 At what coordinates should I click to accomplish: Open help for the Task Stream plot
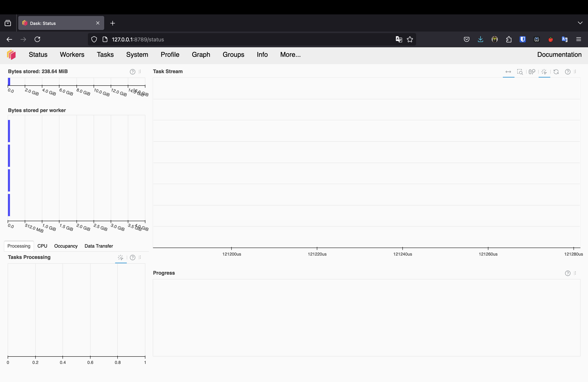point(568,72)
